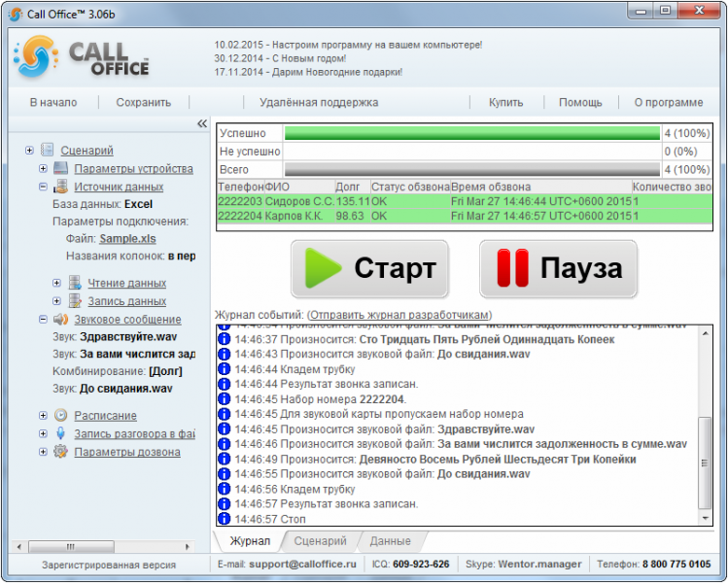Click 'Отправить журнал разработчикам' link
728x583 pixels.
click(x=399, y=315)
